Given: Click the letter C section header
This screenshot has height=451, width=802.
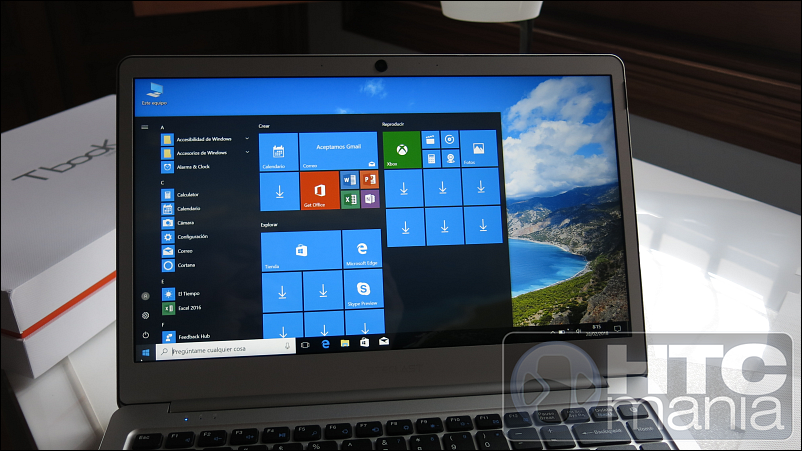Looking at the screenshot, I should pyautogui.click(x=163, y=183).
